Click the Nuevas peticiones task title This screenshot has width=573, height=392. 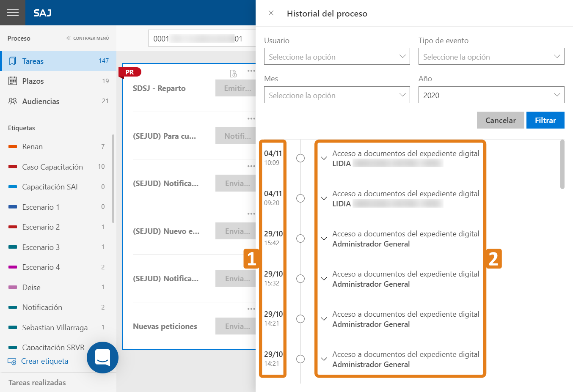pos(165,326)
